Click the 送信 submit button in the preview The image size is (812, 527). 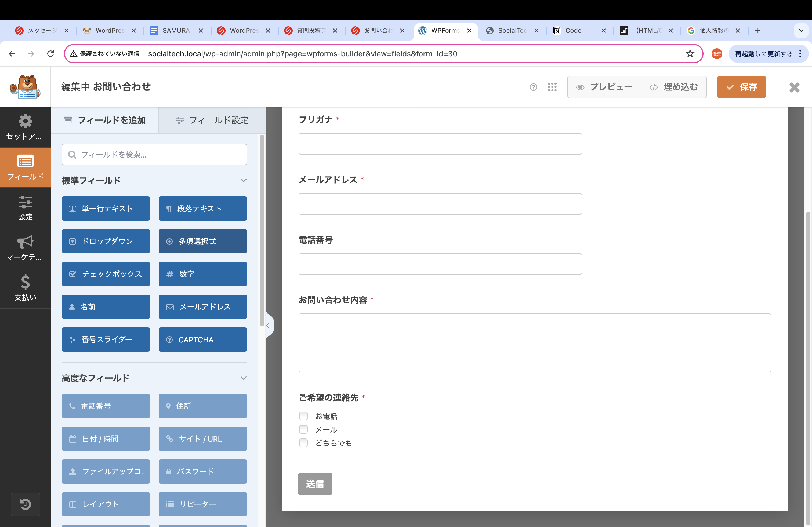click(x=315, y=484)
